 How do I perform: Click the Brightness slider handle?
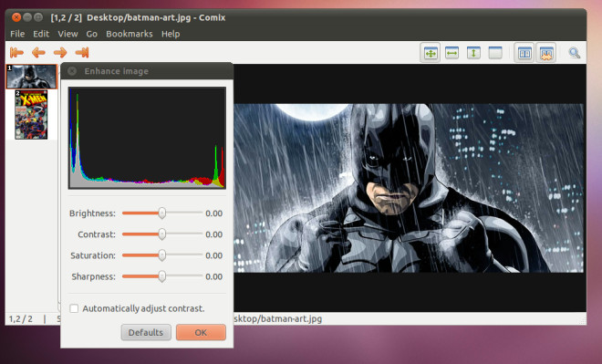[x=162, y=213]
